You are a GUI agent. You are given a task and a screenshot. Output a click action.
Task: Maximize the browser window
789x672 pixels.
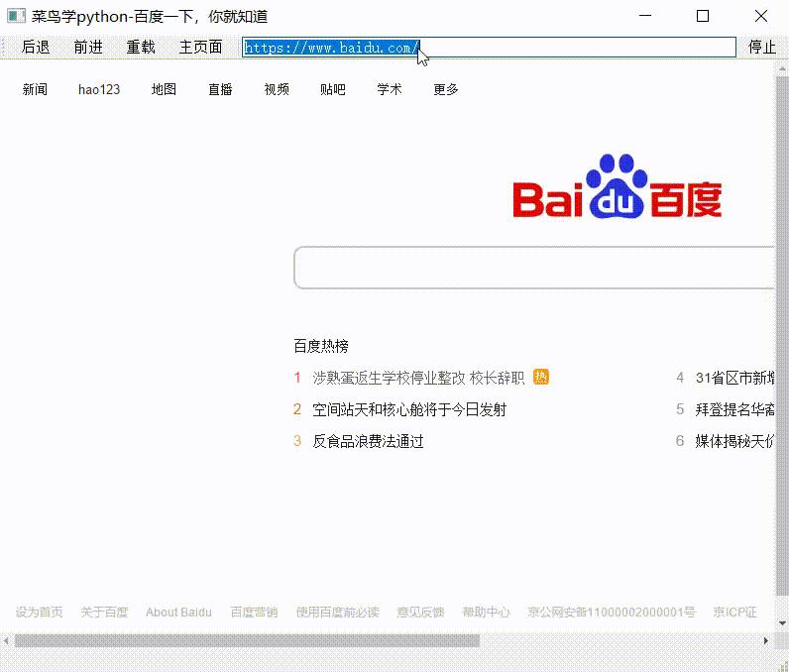[703, 16]
